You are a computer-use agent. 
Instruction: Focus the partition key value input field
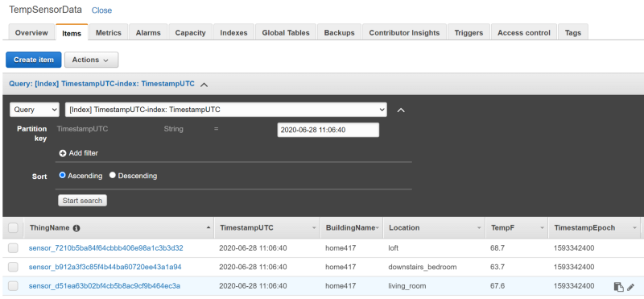click(328, 130)
